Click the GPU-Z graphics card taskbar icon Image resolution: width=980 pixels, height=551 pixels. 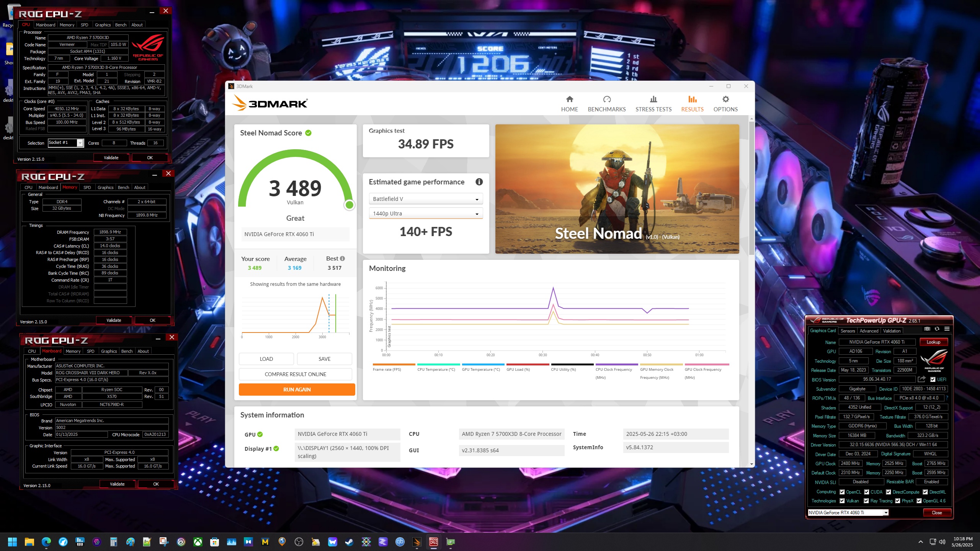(x=451, y=542)
